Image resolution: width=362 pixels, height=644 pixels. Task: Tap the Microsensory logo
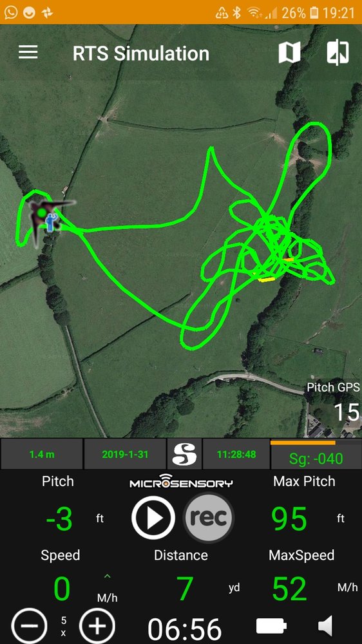pos(181,481)
